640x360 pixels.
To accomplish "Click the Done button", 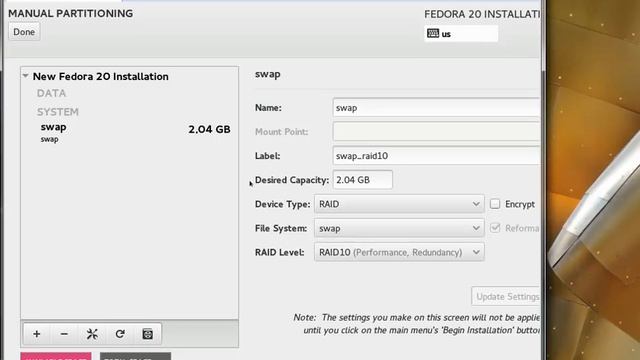I will (x=24, y=32).
